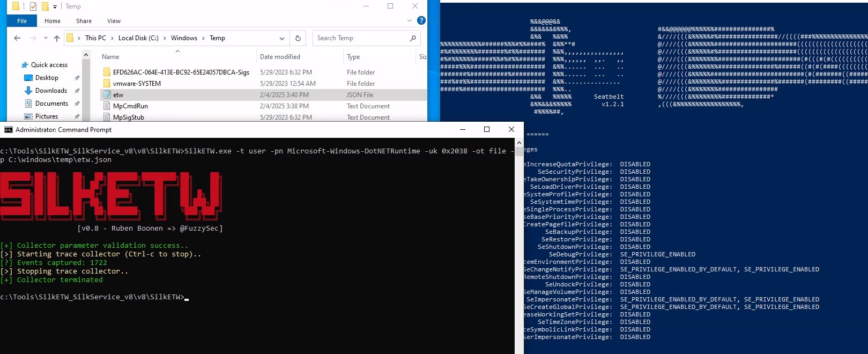This screenshot has width=868, height=354.
Task: Click the forward arrow in Explorer
Action: point(33,38)
